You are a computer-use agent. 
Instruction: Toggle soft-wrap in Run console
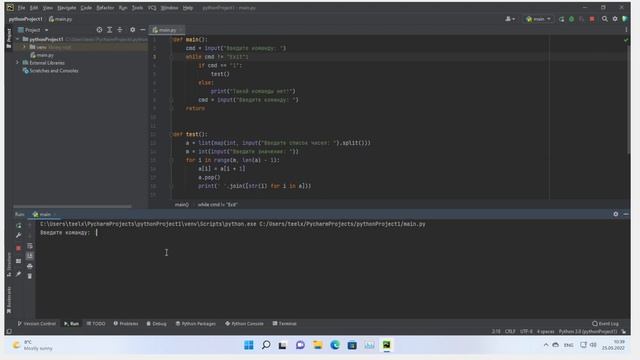coord(30,246)
